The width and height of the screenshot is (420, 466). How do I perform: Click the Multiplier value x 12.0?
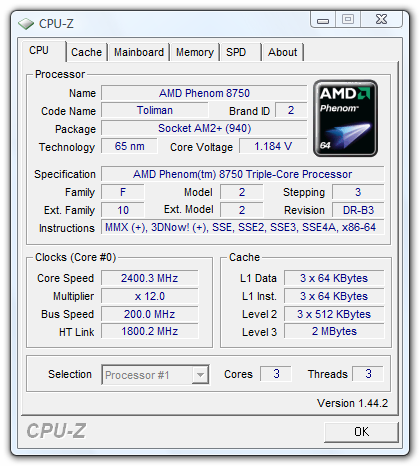tap(150, 296)
